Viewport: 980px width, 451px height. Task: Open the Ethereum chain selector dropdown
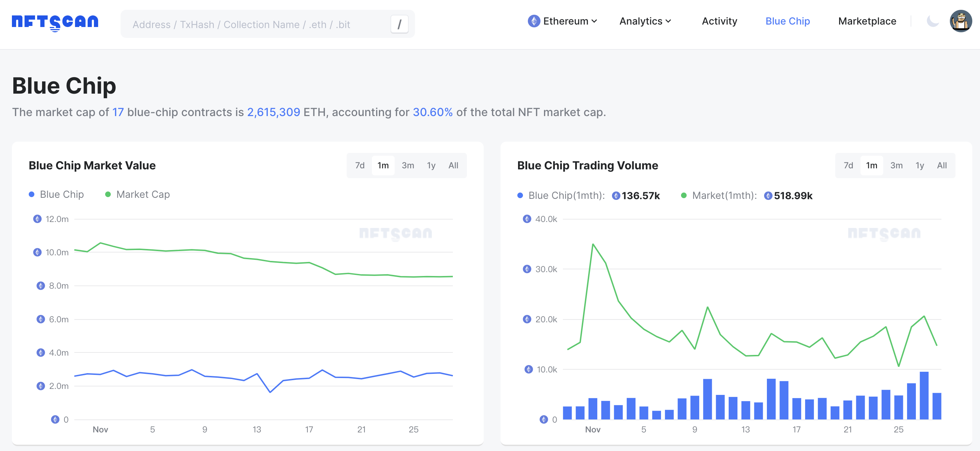coord(562,21)
